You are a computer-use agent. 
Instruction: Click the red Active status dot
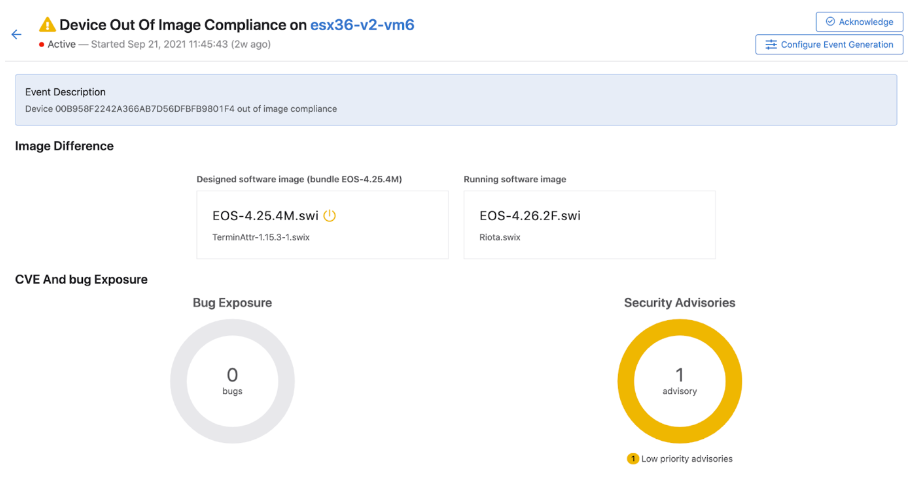42,44
